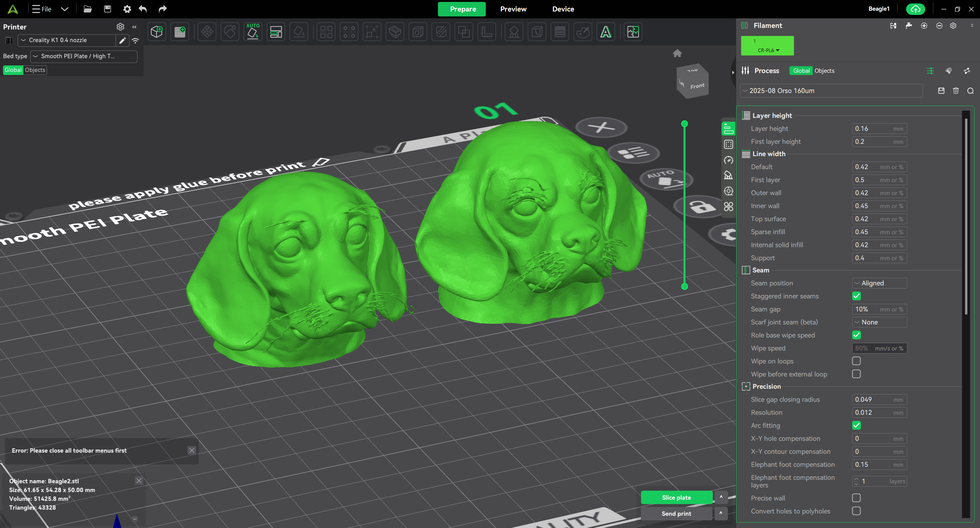Add a filament with plus icon
This screenshot has width=980, height=528.
(x=924, y=26)
